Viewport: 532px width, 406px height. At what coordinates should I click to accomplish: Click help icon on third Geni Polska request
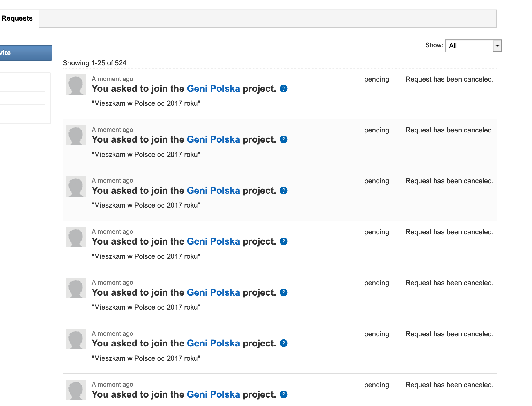[x=283, y=191]
